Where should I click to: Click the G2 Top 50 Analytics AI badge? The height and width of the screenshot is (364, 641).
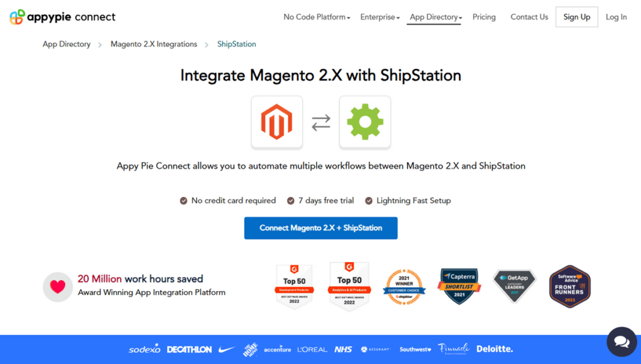click(349, 286)
